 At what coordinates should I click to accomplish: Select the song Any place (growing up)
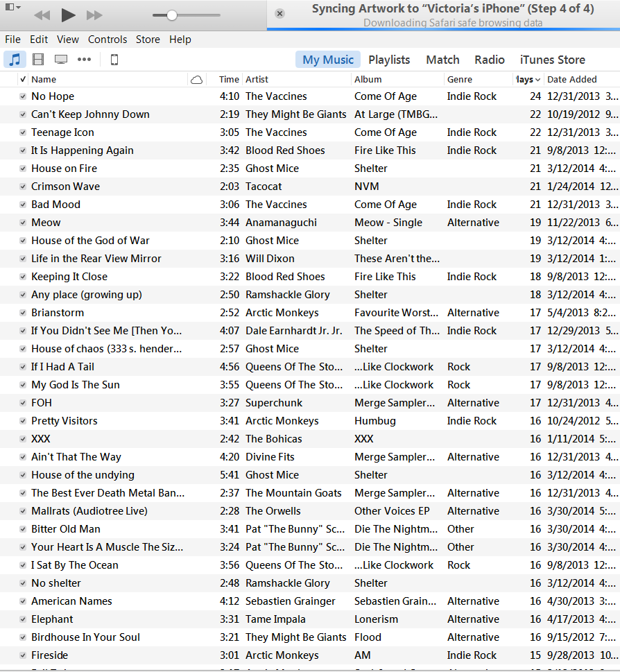[87, 295]
